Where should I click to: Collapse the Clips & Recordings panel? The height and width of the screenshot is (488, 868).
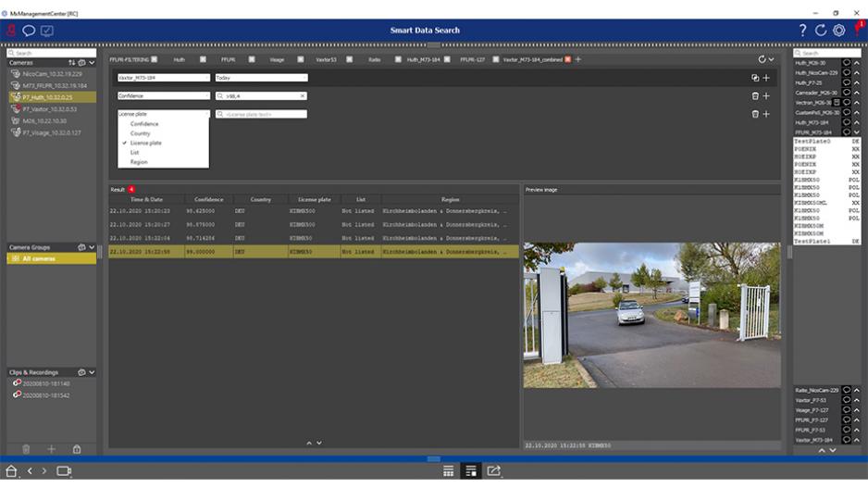[x=92, y=372]
